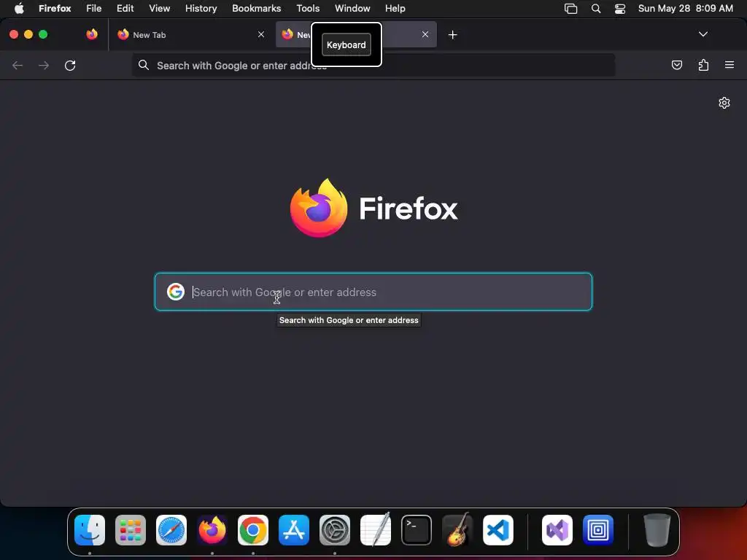The width and height of the screenshot is (747, 560).
Task: Click the screen mirroring menu bar icon
Action: [570, 8]
